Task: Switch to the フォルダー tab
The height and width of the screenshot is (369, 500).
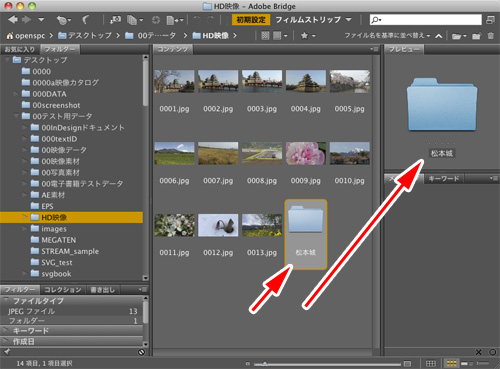Action: point(60,50)
